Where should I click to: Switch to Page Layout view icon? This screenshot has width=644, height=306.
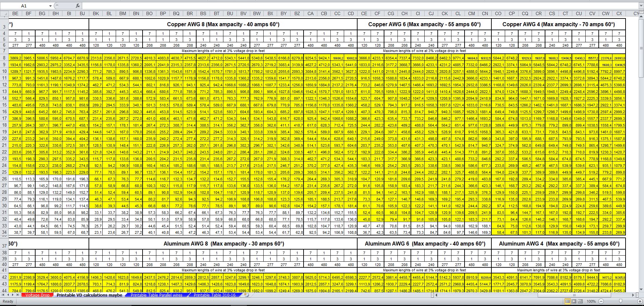(574, 301)
